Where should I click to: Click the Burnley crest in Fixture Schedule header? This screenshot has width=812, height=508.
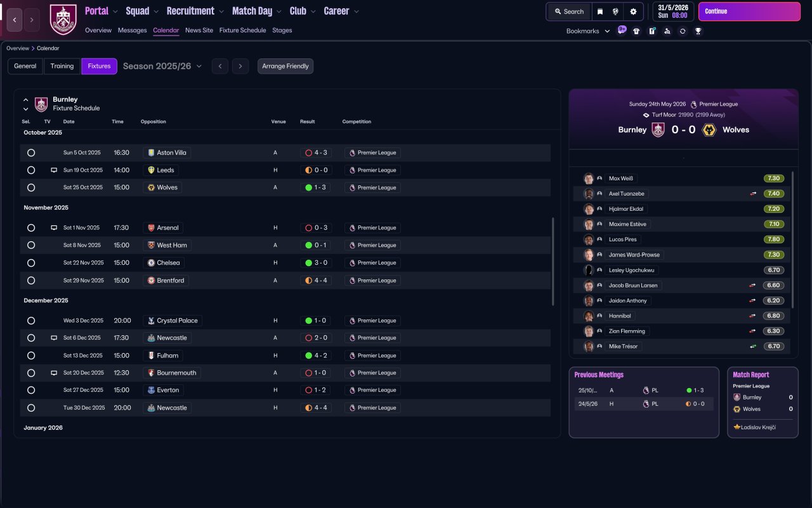pos(41,104)
